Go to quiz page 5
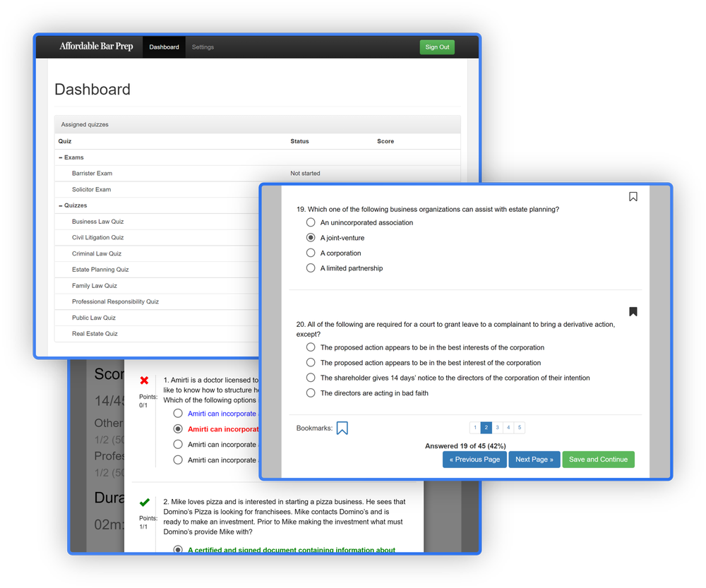Image resolution: width=706 pixels, height=588 pixels. 519,427
